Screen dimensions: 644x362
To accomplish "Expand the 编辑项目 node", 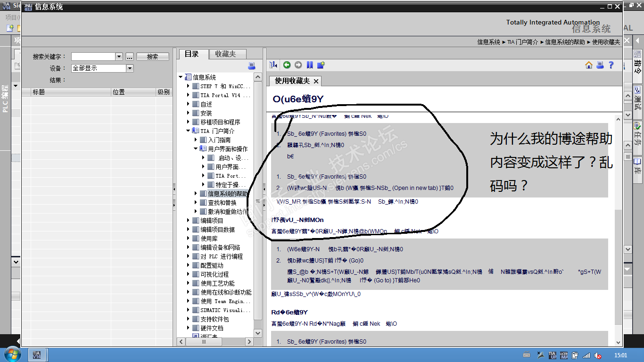I will coord(188,221).
